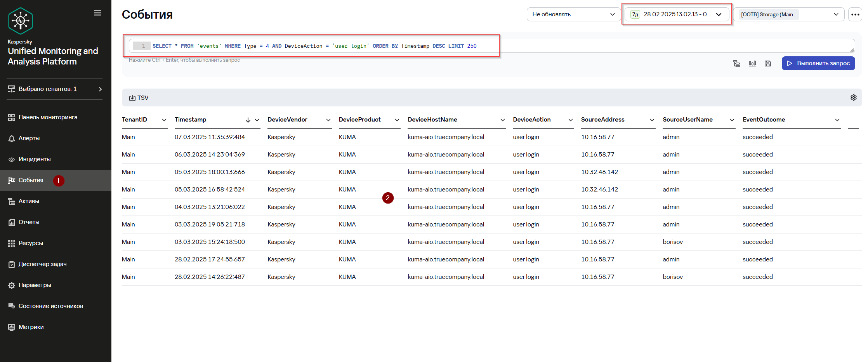Open the query builder tree icon
Screen dimensions: 868x362
tap(736, 63)
